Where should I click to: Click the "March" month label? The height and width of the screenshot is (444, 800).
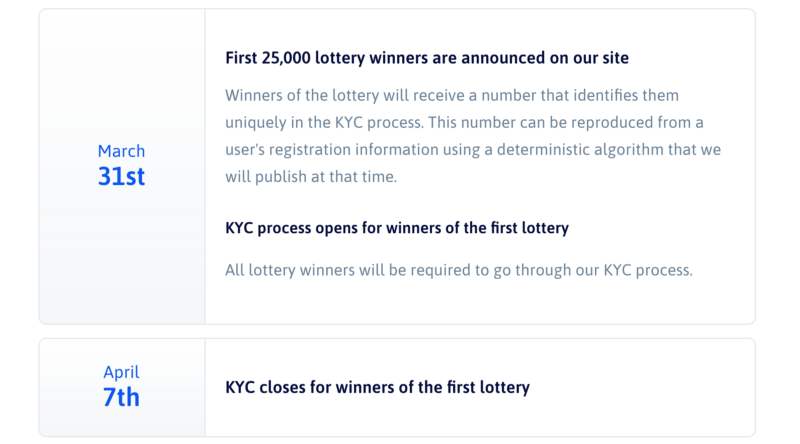(x=121, y=151)
